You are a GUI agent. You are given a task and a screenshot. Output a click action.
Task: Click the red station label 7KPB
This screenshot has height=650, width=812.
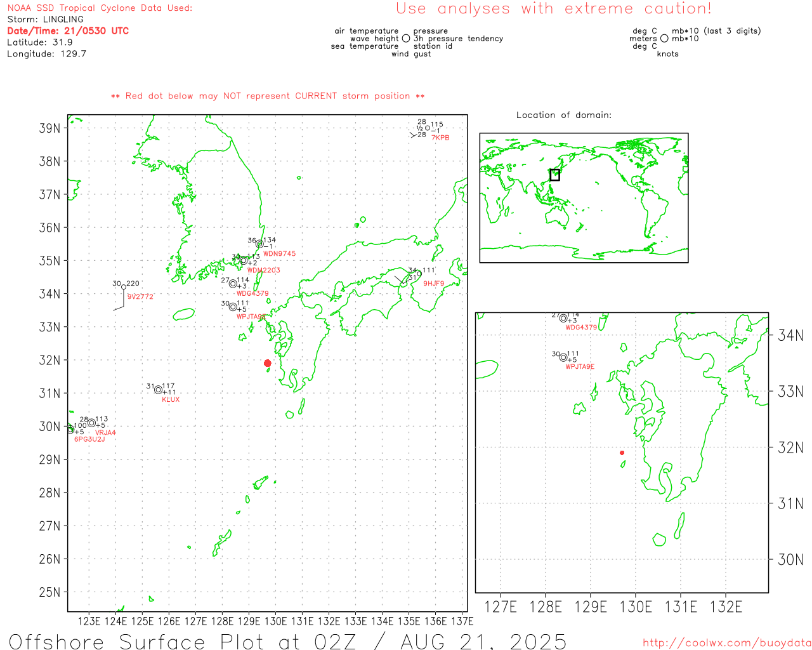tap(440, 138)
